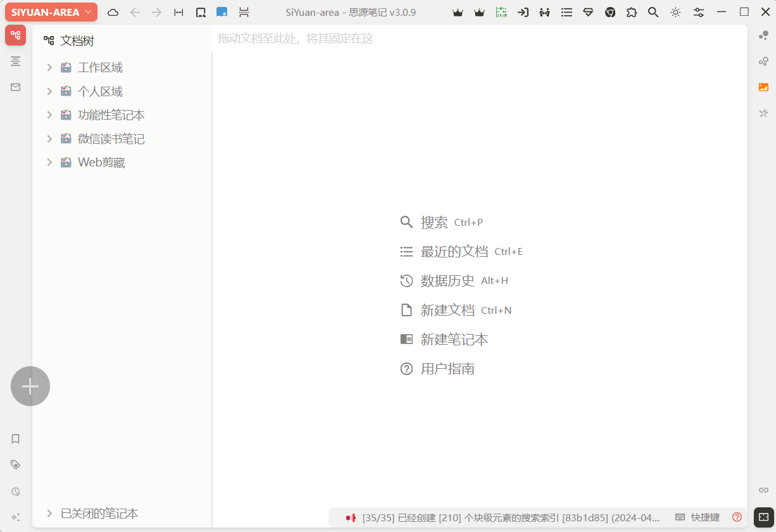The image size is (776, 532).
Task: Click the orange image icon in right dock
Action: coord(764,87)
